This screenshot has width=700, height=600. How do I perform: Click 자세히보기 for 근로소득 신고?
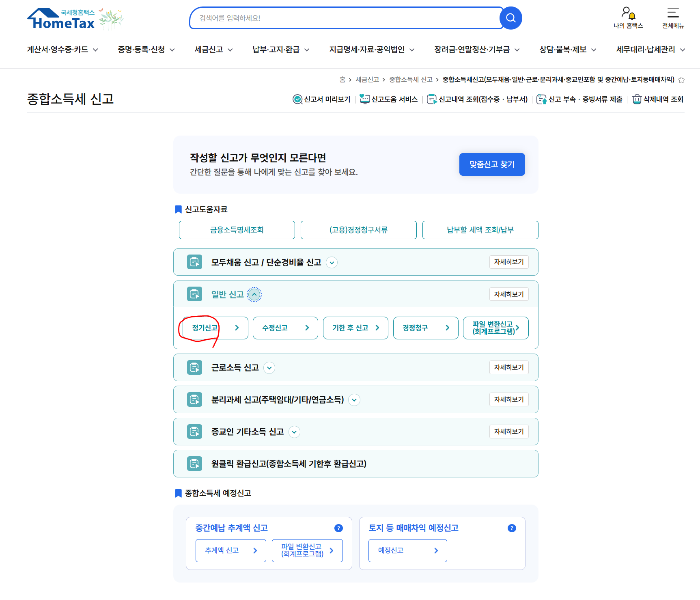(x=509, y=367)
